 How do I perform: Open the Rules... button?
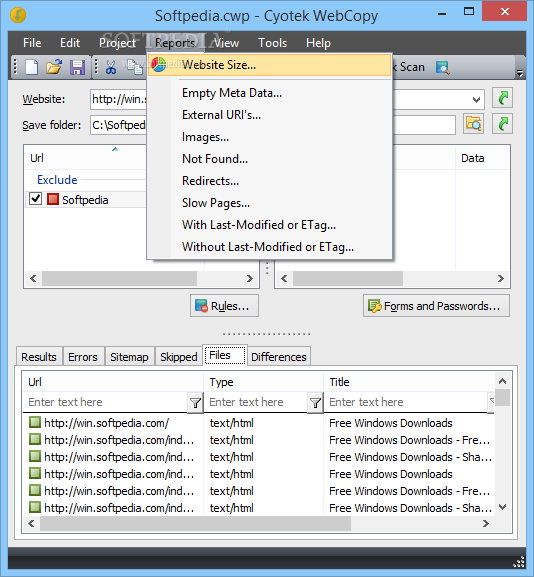224,306
